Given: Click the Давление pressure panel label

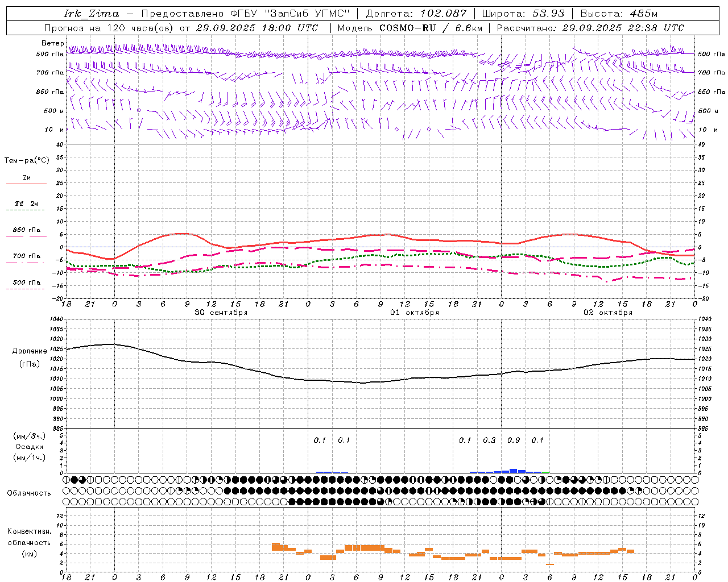Looking at the screenshot, I should 30,351.
